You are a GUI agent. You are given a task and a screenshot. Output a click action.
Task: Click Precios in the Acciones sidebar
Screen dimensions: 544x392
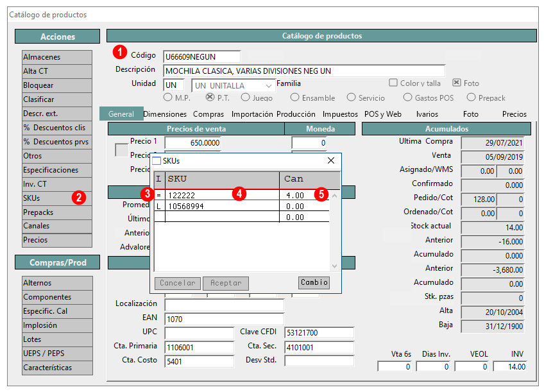coord(57,240)
